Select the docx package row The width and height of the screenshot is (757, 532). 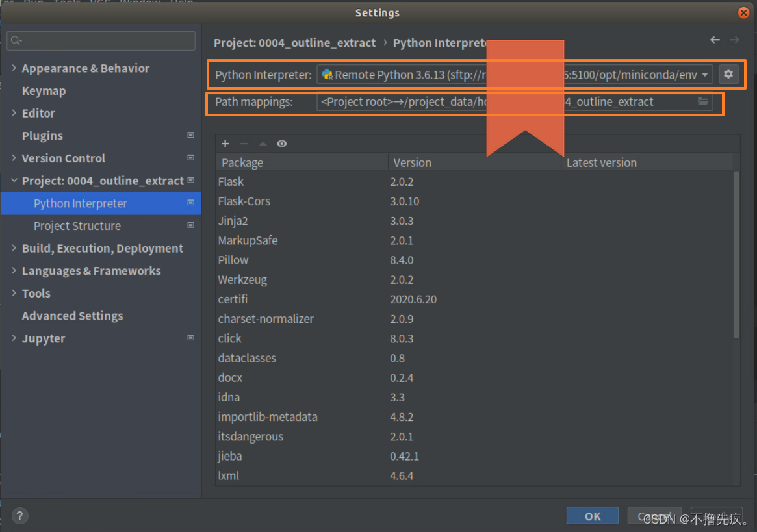(x=474, y=377)
